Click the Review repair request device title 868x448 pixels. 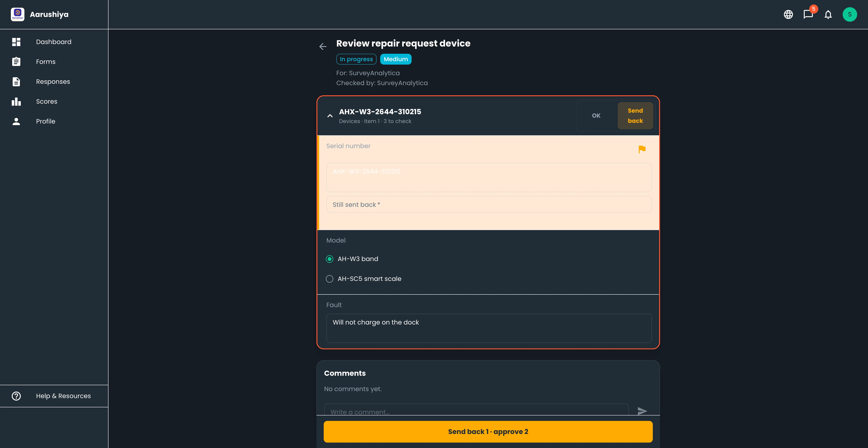click(x=403, y=43)
